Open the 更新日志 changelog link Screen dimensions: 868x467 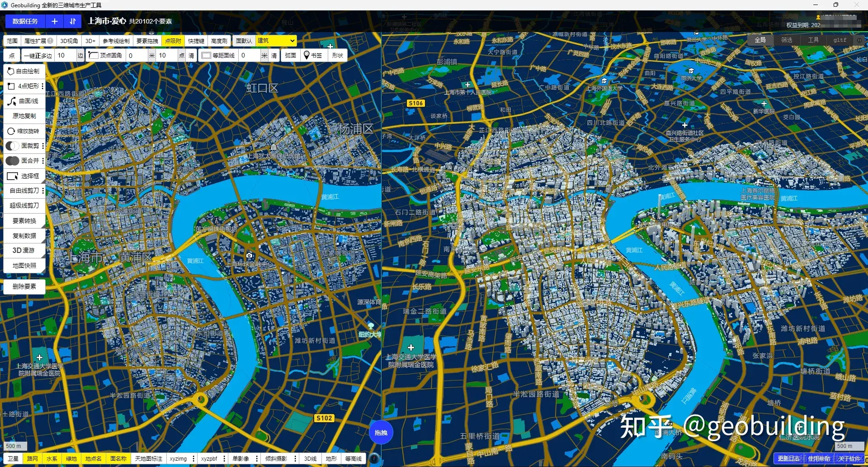788,458
